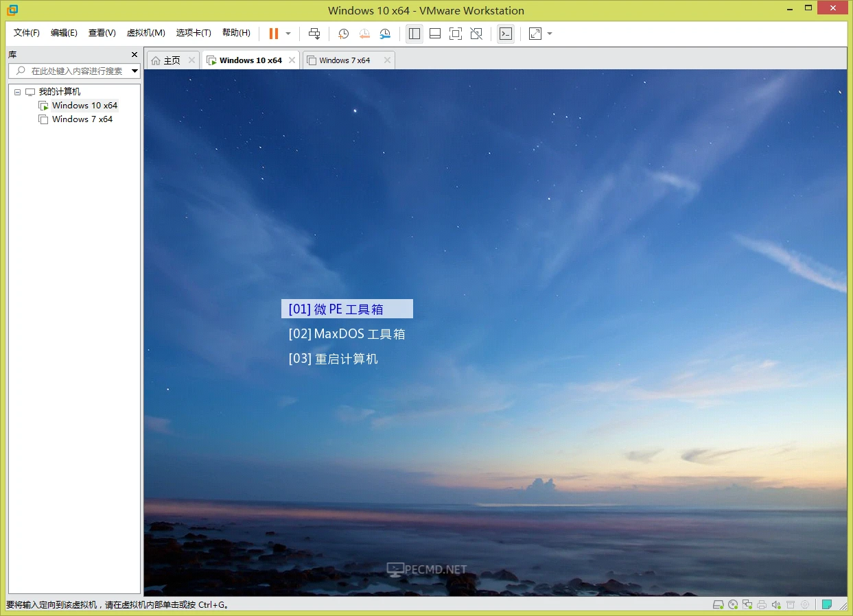Open the 查看(V) menu
This screenshot has height=616, width=853.
[x=102, y=33]
